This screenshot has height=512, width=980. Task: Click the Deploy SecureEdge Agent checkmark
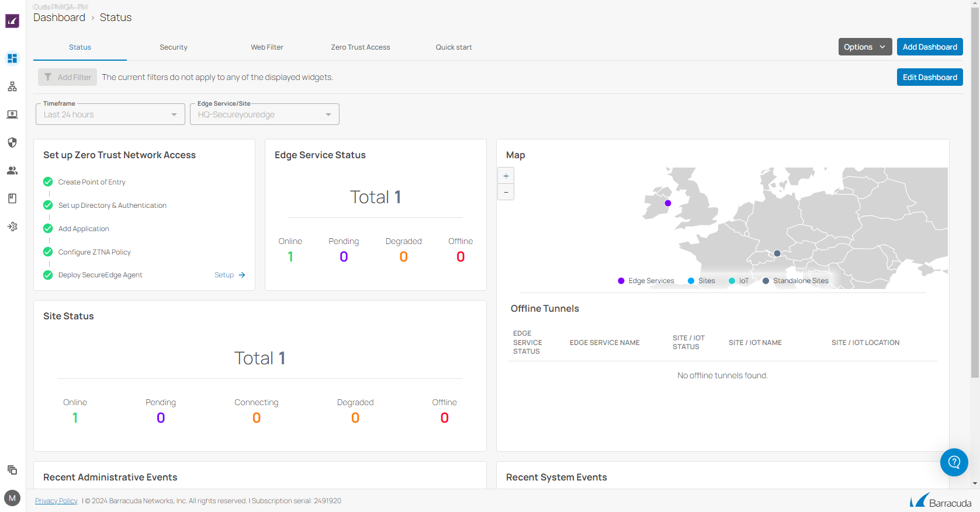[48, 275]
